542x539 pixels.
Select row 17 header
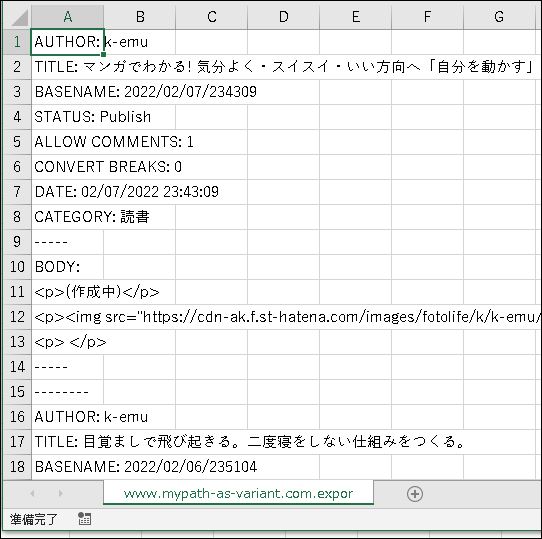click(x=17, y=442)
